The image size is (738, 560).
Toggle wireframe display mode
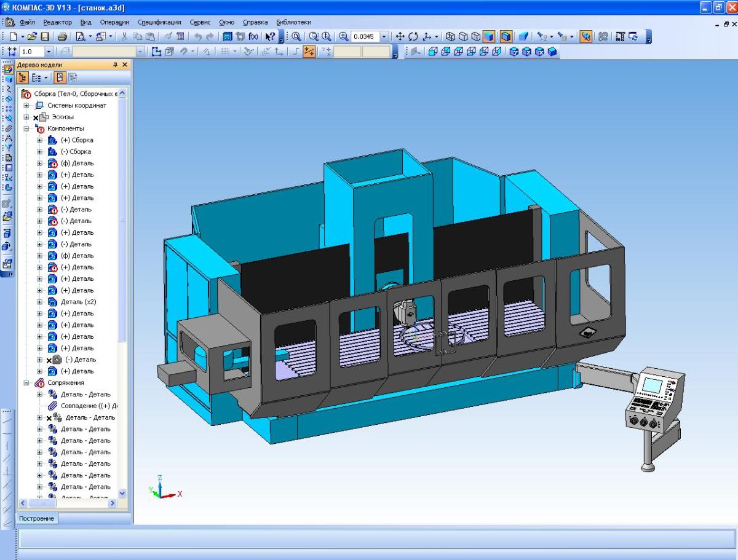tap(451, 37)
